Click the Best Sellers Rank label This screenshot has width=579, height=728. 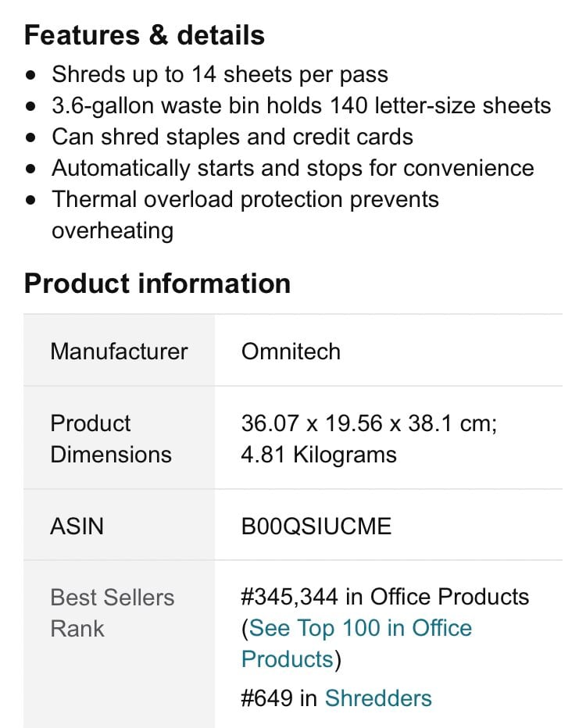[x=113, y=613]
